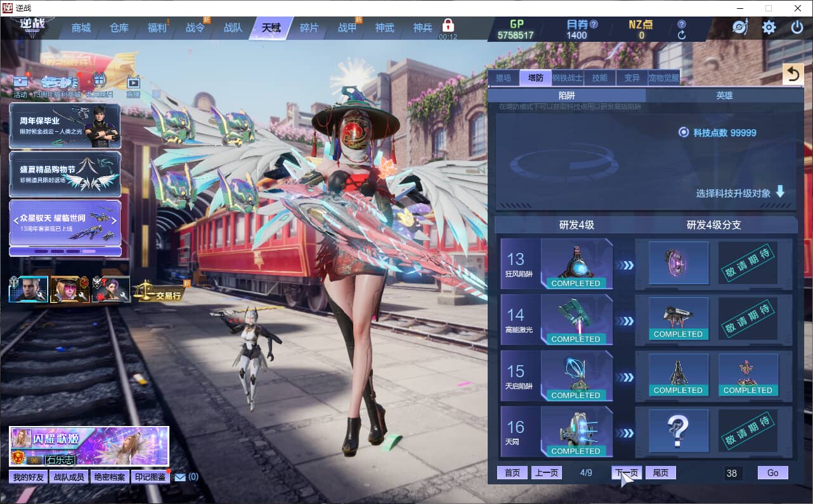This screenshot has height=504, width=813.
Task: Open the 仓库 warehouse tab
Action: click(119, 28)
